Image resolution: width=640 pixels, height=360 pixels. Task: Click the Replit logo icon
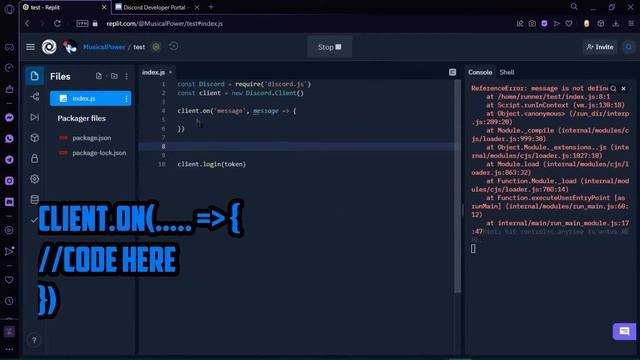pos(49,47)
